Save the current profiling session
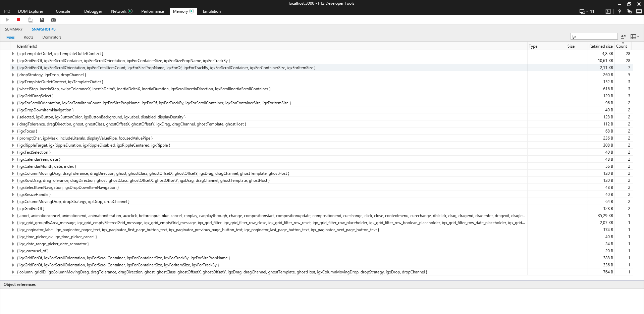The width and height of the screenshot is (644, 314). point(42,20)
